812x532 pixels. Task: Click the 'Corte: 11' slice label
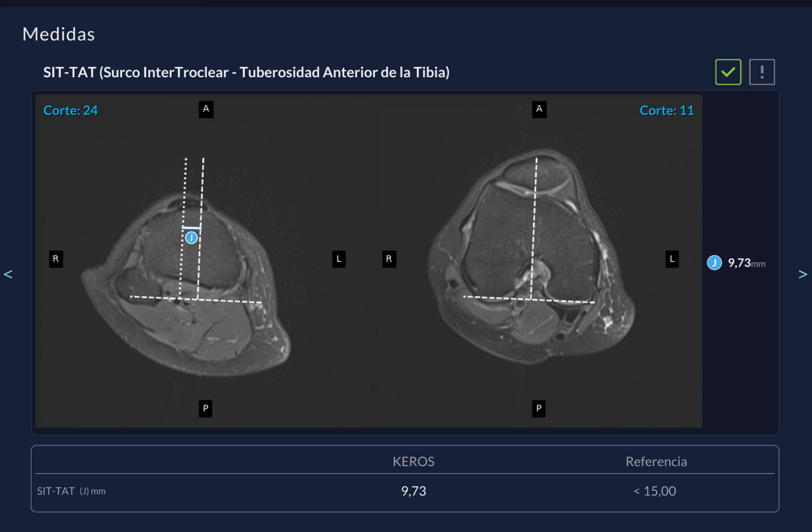click(666, 111)
